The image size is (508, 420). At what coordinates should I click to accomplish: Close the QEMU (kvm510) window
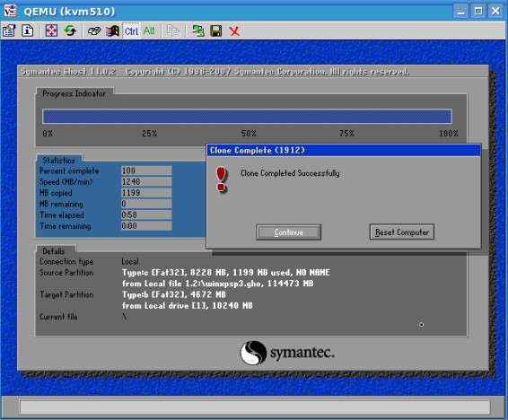click(495, 12)
